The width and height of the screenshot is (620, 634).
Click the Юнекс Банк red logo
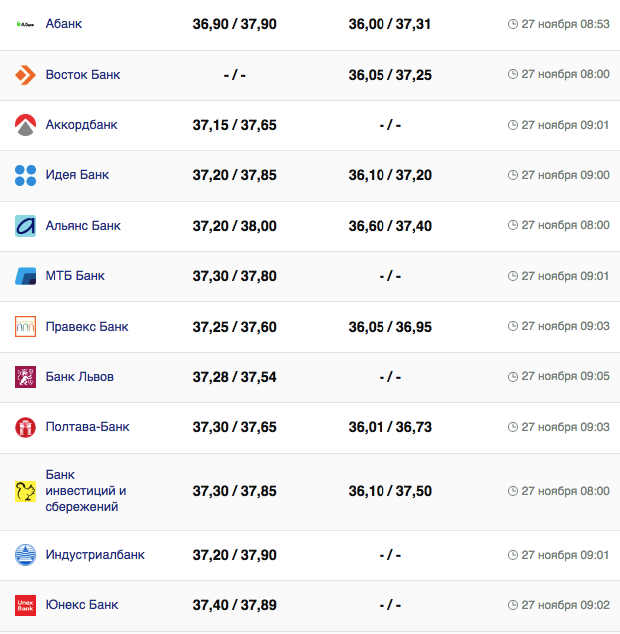click(26, 605)
